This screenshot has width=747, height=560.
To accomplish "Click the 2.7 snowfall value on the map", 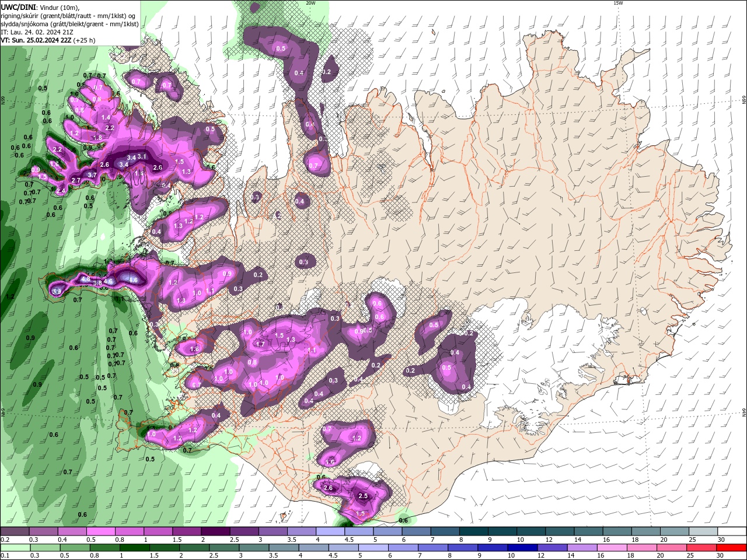I will [75, 181].
